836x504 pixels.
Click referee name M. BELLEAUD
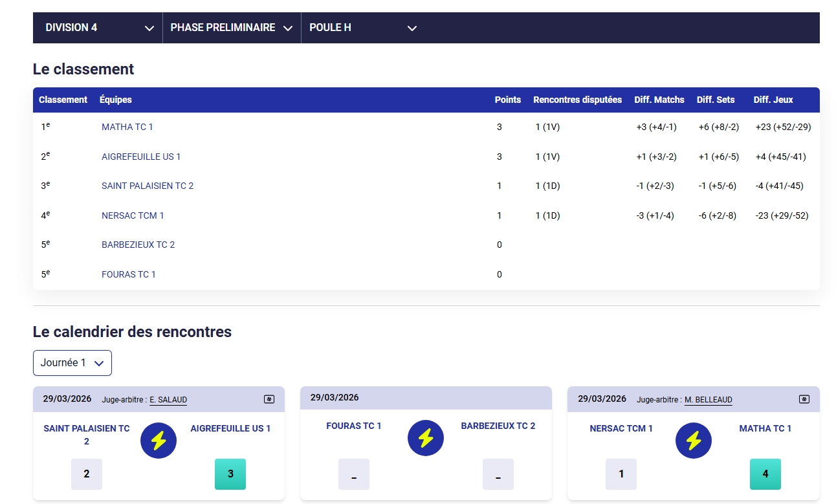pyautogui.click(x=708, y=400)
